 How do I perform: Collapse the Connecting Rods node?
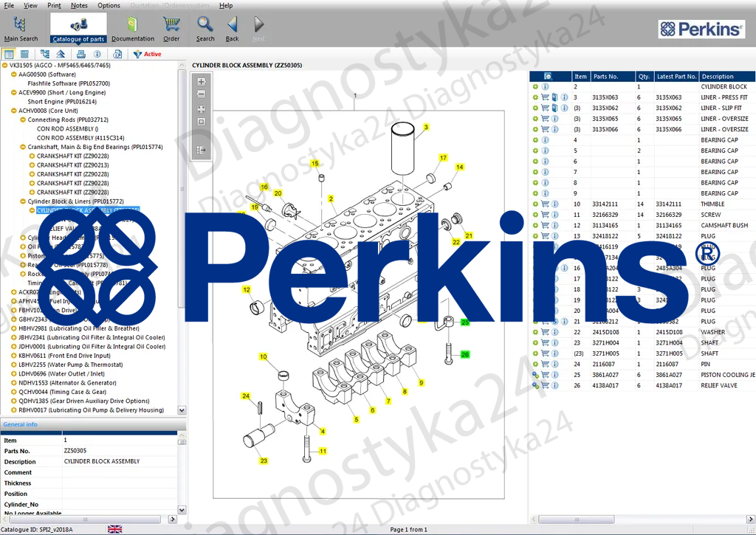click(x=23, y=120)
